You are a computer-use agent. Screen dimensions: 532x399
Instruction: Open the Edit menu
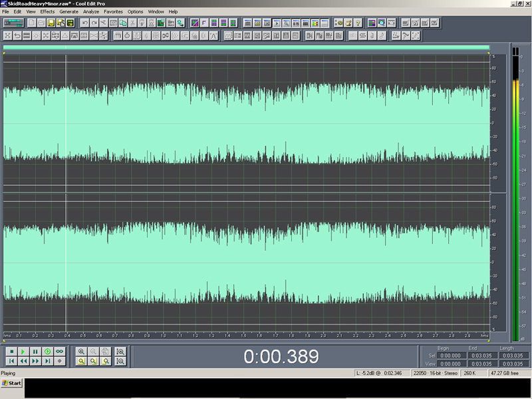coord(17,11)
